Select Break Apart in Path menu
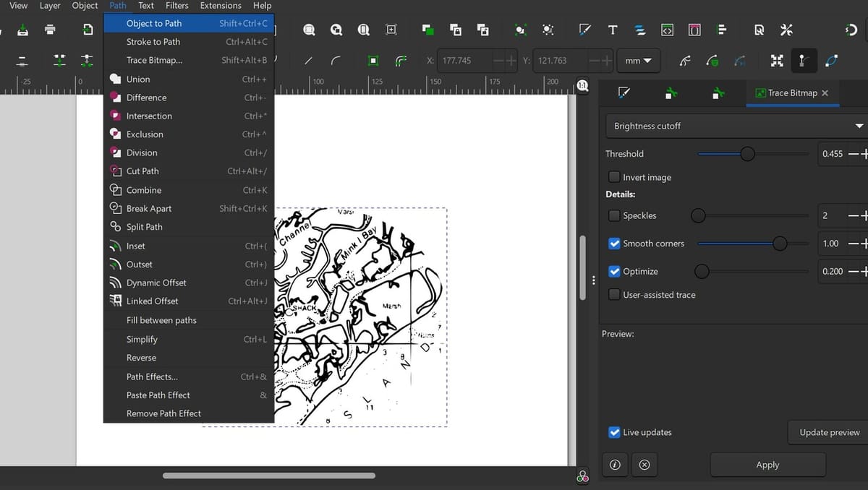Screen dimensions: 868x490 coord(189,208)
